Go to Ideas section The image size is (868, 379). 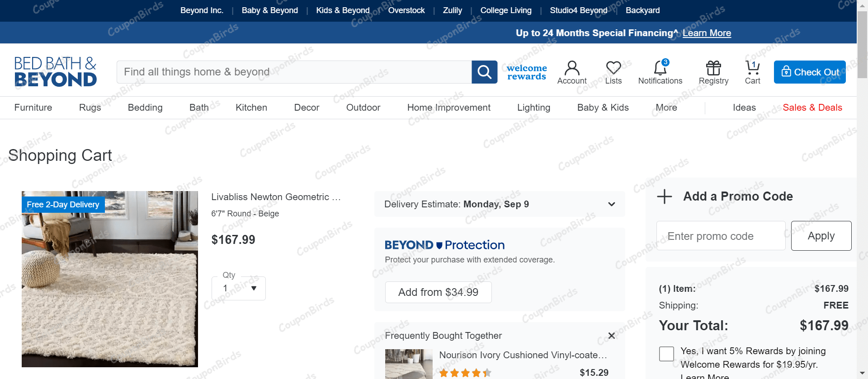[x=744, y=108]
